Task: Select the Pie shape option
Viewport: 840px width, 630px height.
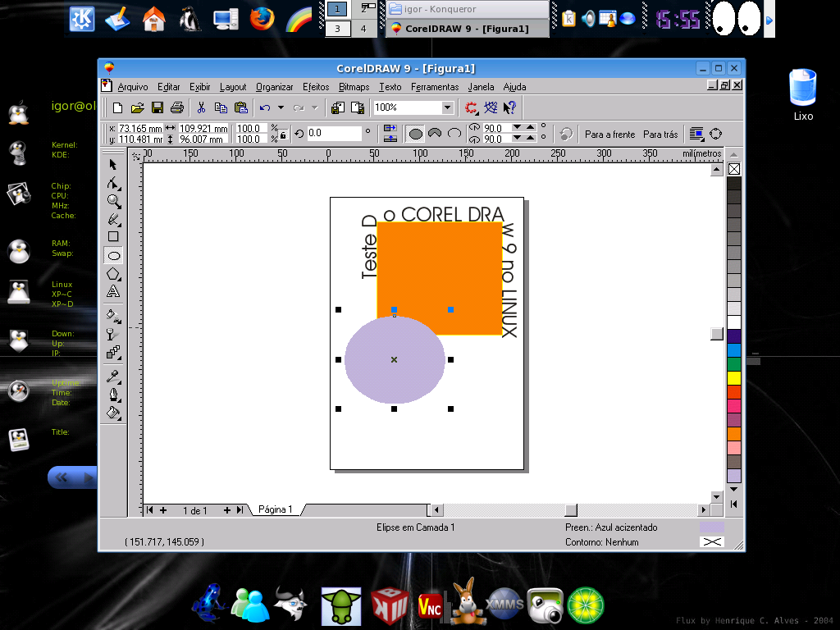Action: pyautogui.click(x=435, y=134)
